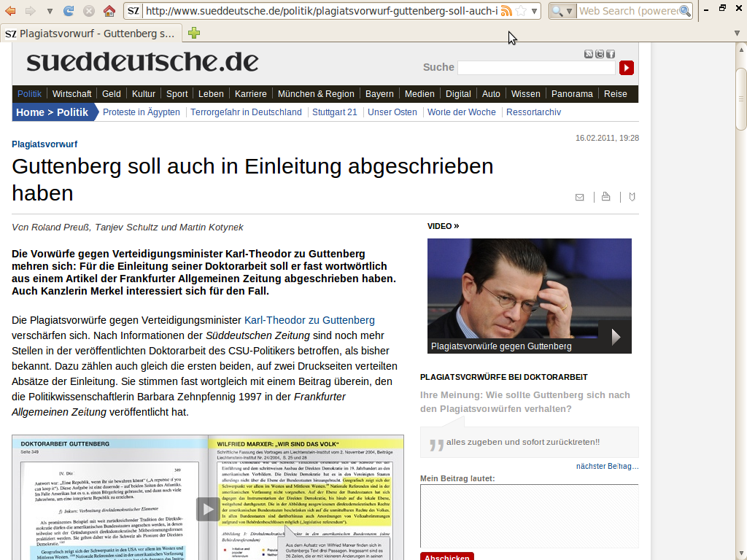Open the Worte der Woche link

(461, 112)
